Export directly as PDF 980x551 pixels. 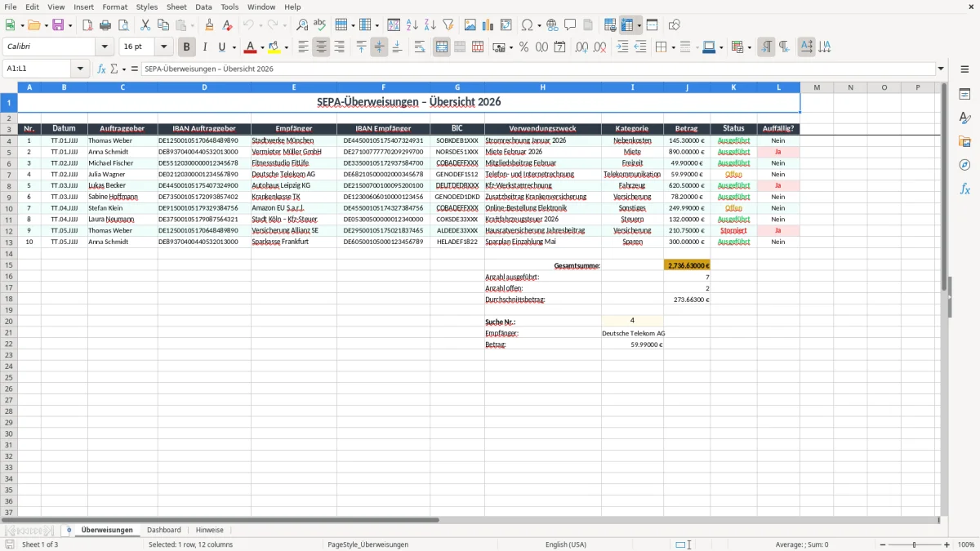[x=87, y=25]
